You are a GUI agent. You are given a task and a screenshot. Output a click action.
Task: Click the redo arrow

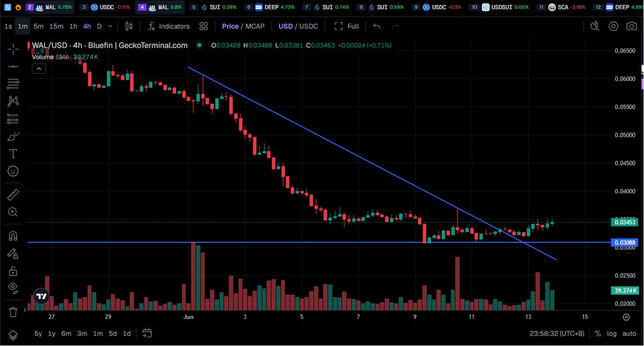coord(395,26)
